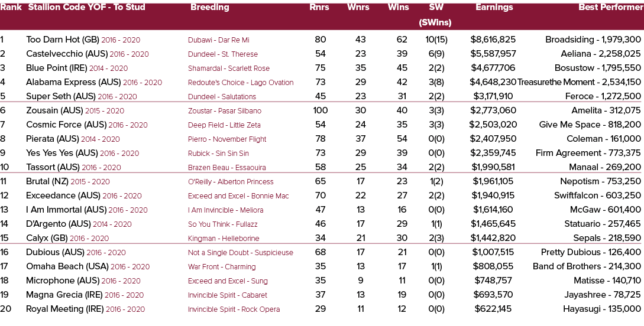Click breeding Brazen Beau - Essaouira

226,168
